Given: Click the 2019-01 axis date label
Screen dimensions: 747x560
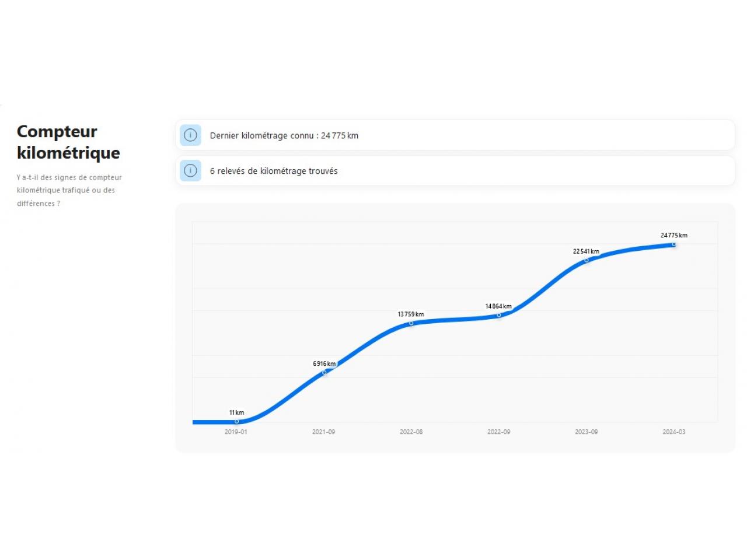Looking at the screenshot, I should (236, 432).
